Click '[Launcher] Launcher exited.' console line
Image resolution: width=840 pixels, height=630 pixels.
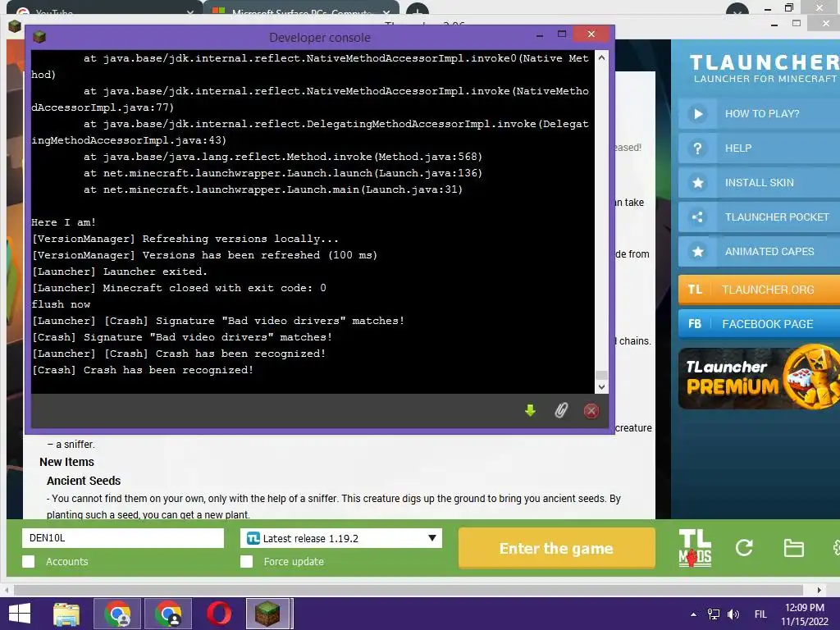119,272
